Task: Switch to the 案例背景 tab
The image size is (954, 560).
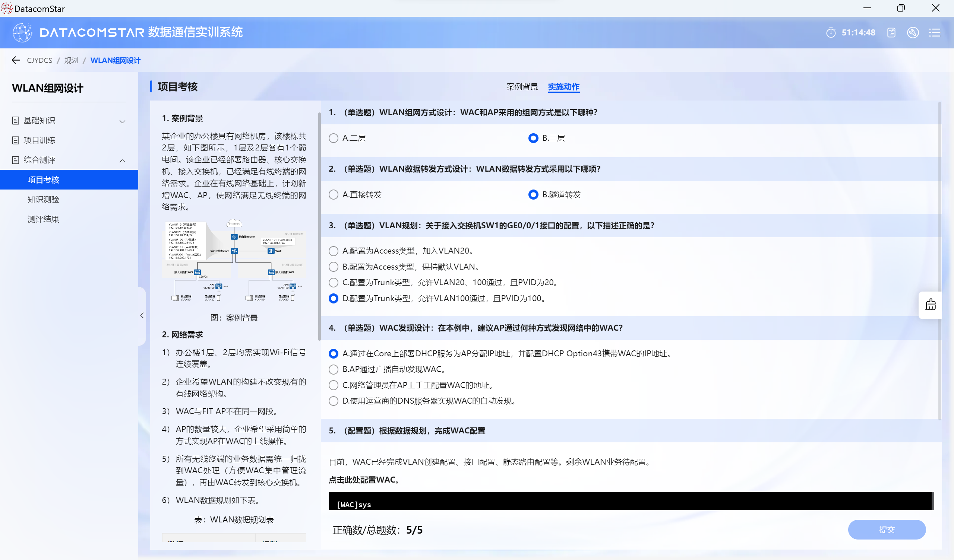Action: point(522,87)
